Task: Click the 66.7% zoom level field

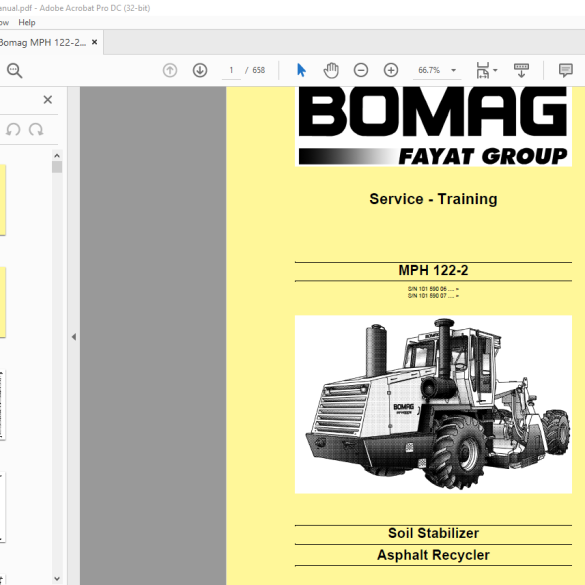Action: [429, 70]
